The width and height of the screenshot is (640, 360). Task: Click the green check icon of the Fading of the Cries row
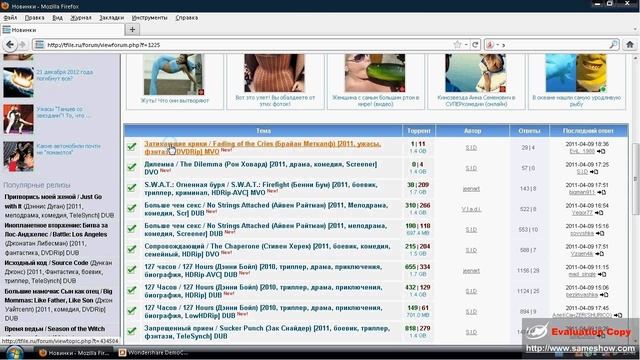click(x=131, y=147)
